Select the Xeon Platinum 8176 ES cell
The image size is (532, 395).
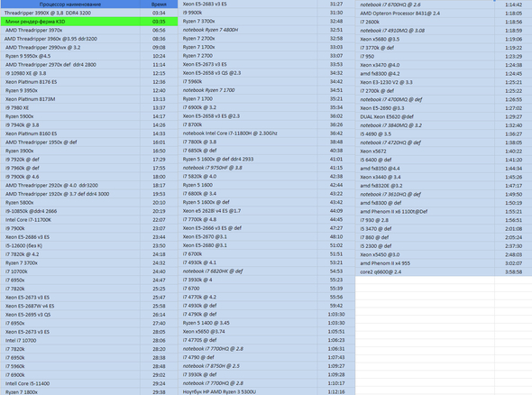[x=70, y=82]
